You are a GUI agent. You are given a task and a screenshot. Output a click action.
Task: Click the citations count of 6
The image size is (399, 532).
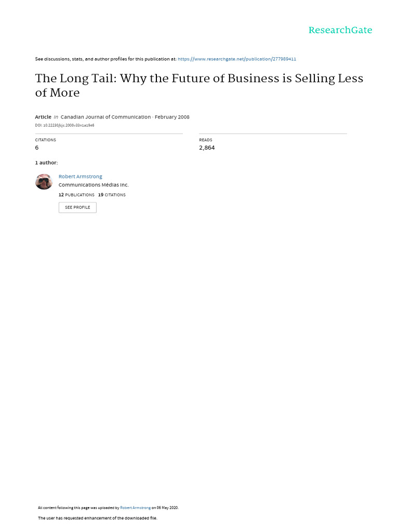pyautogui.click(x=37, y=148)
